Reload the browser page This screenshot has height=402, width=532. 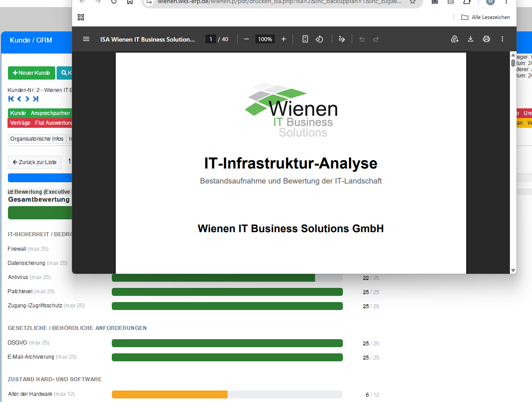point(114,2)
